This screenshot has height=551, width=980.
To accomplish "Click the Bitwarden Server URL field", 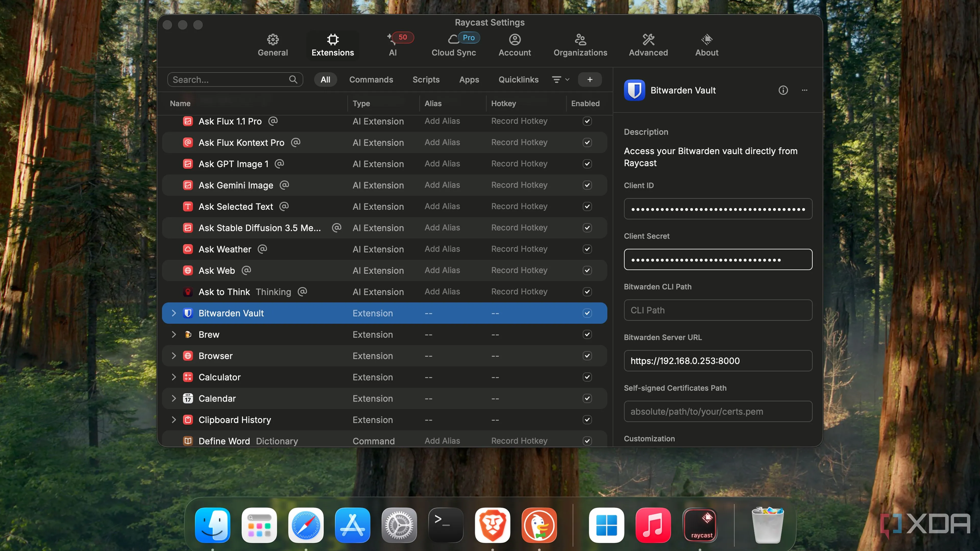I will click(x=717, y=360).
